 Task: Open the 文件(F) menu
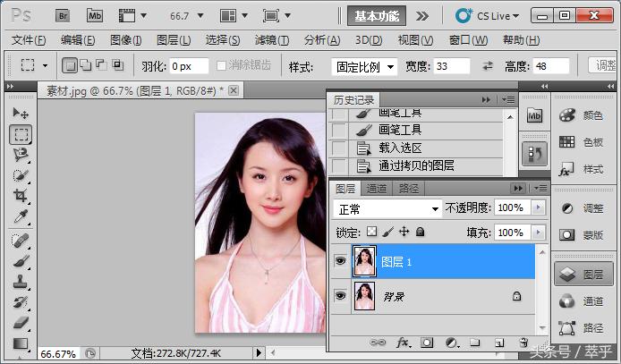coord(29,40)
